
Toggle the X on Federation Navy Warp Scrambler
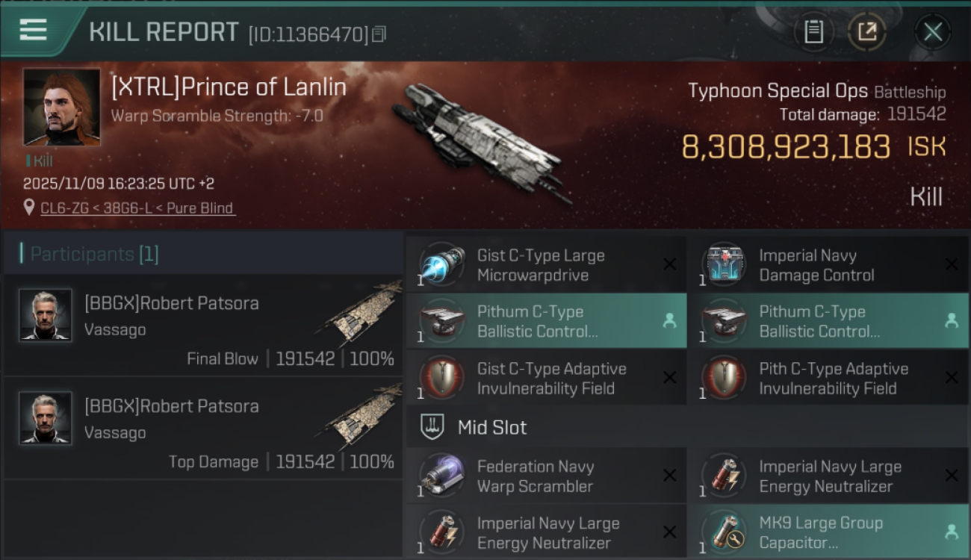click(669, 476)
